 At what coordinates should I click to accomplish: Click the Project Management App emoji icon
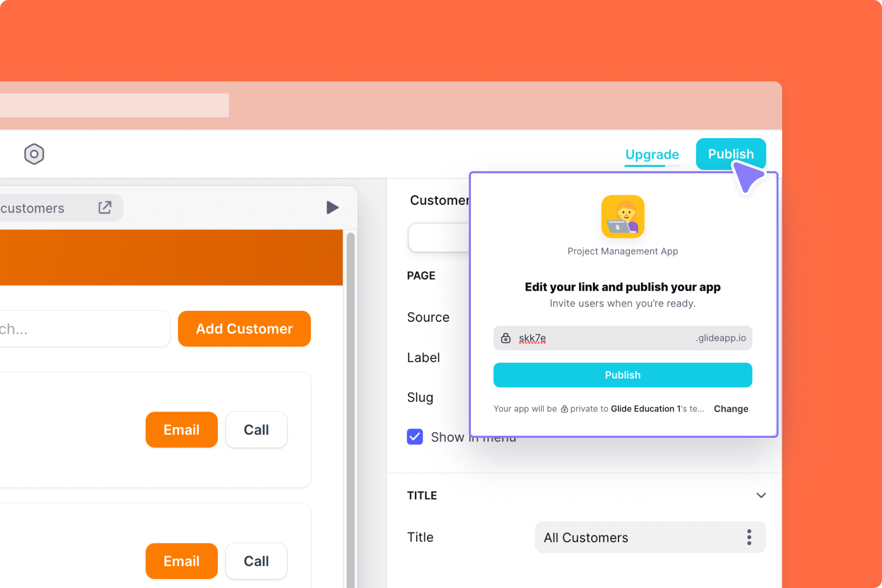coord(623,217)
